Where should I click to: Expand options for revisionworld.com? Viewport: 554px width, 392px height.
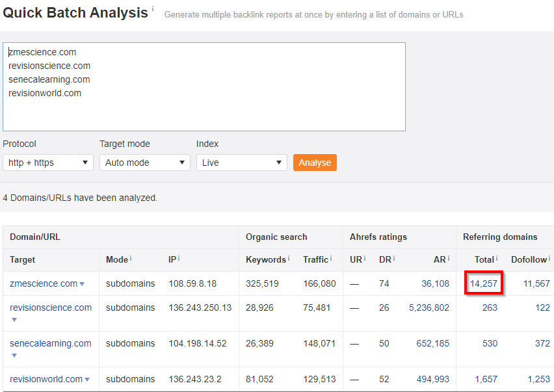click(x=86, y=379)
